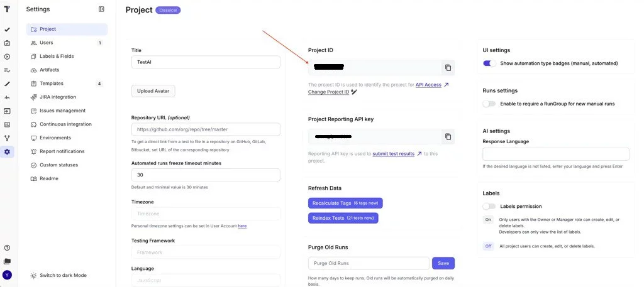Open the user avatar icon at bottom left
This screenshot has height=287, width=644.
7,274
